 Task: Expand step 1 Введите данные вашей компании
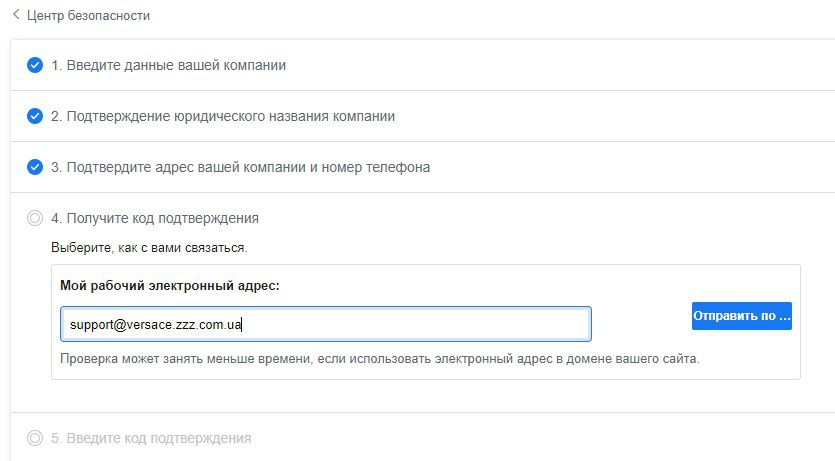[169, 65]
